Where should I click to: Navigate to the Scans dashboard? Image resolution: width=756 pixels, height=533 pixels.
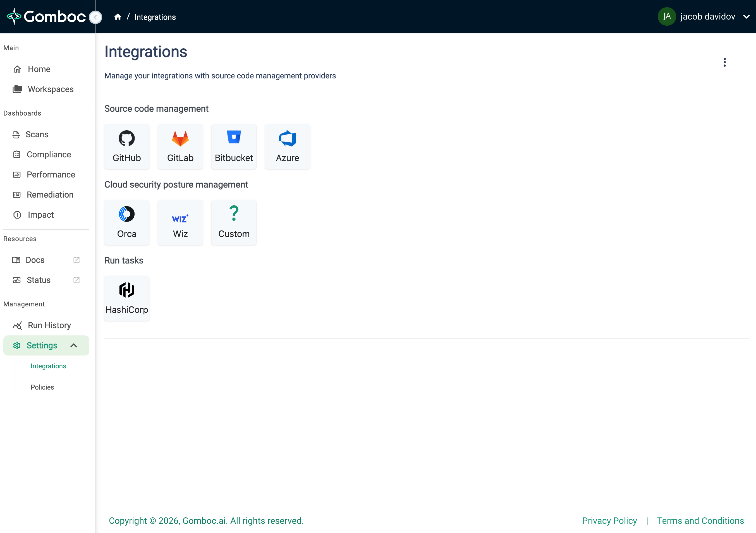click(x=37, y=134)
